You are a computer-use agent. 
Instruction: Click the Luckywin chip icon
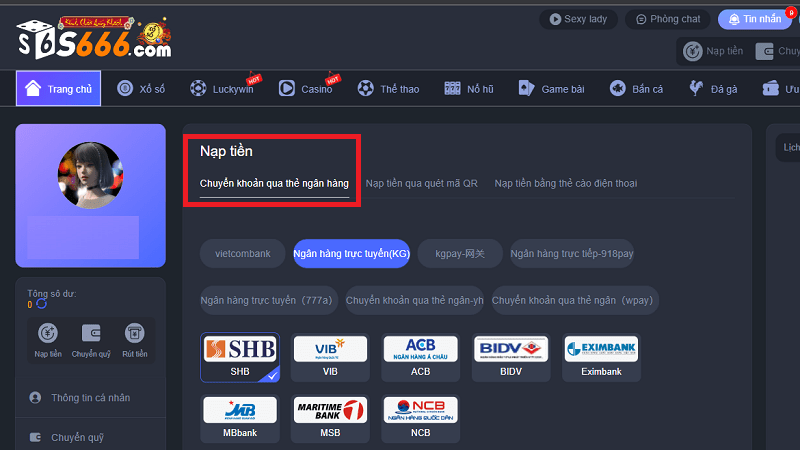pyautogui.click(x=198, y=88)
